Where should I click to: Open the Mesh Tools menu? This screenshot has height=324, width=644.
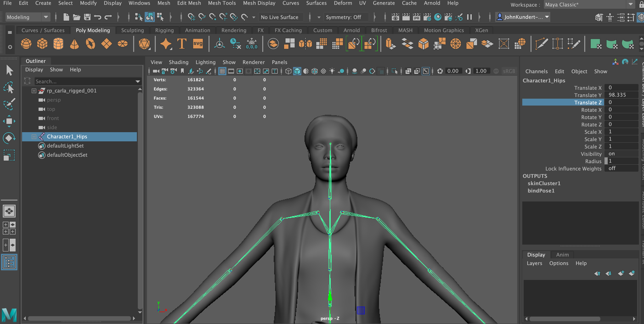(222, 3)
